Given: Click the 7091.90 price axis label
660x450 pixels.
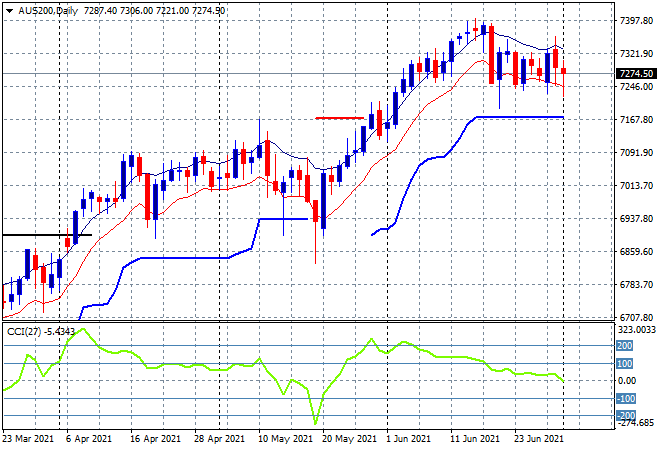Looking at the screenshot, I should coord(636,153).
